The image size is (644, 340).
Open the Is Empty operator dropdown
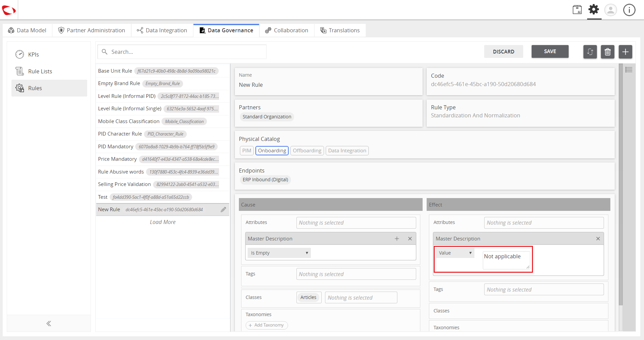[279, 253]
